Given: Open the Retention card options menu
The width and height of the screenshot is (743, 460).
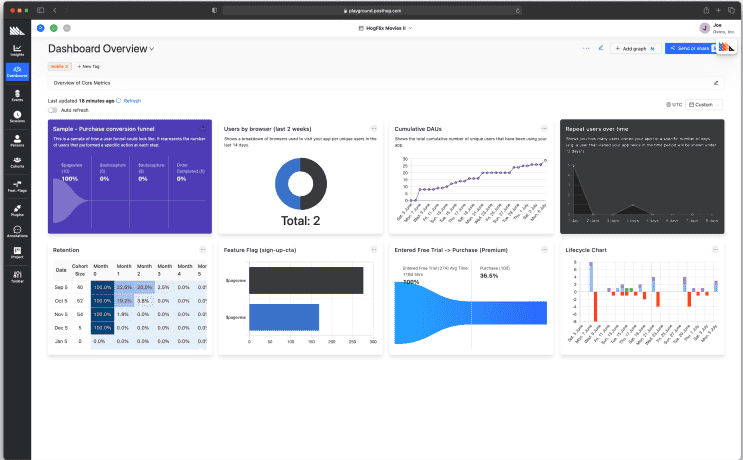Looking at the screenshot, I should point(203,250).
